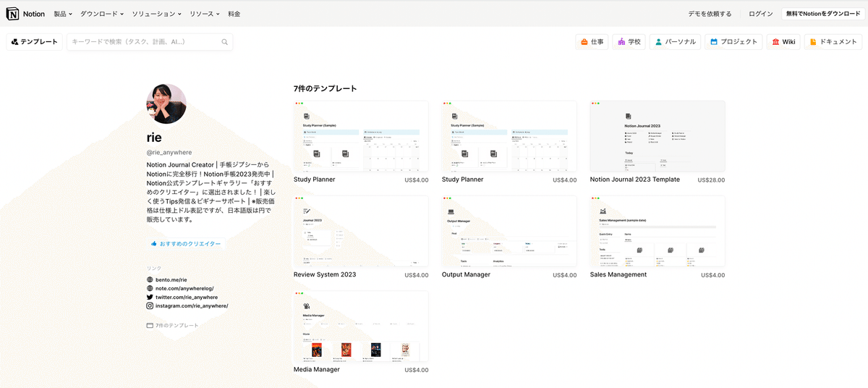
Task: Open Notion Journal 2023 Template thumbnail
Action: [x=658, y=136]
